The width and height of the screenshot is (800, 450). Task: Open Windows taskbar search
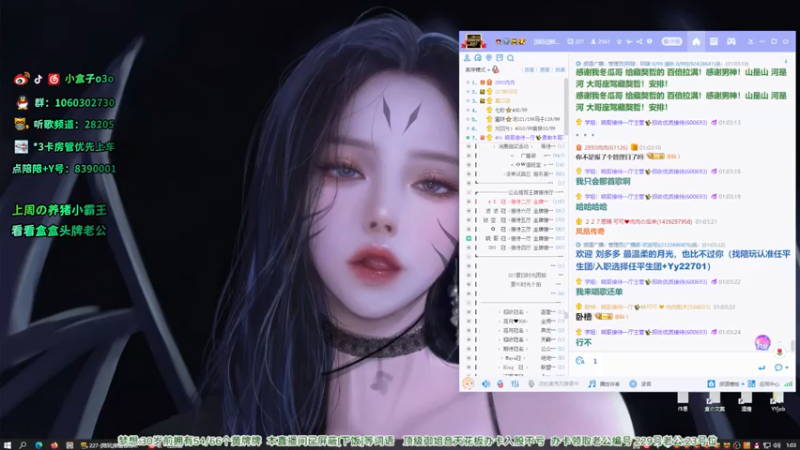(22, 445)
